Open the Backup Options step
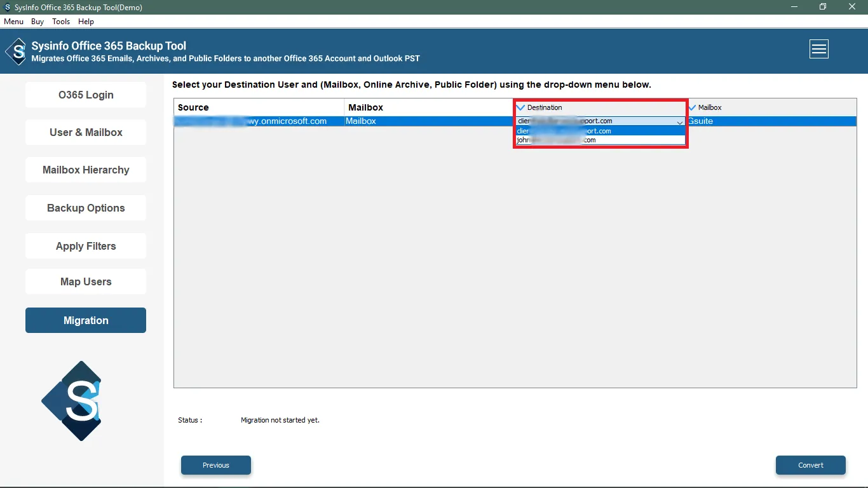Viewport: 868px width, 488px height. coord(86,208)
